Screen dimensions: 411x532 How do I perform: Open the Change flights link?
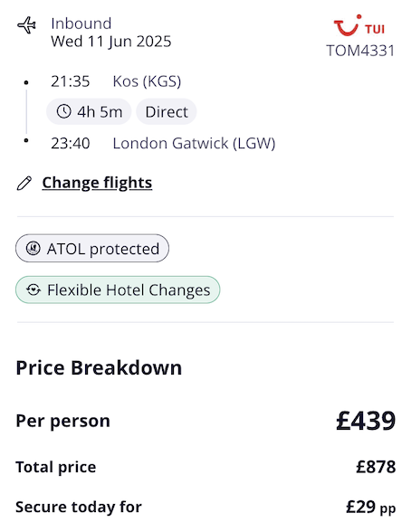pos(97,183)
